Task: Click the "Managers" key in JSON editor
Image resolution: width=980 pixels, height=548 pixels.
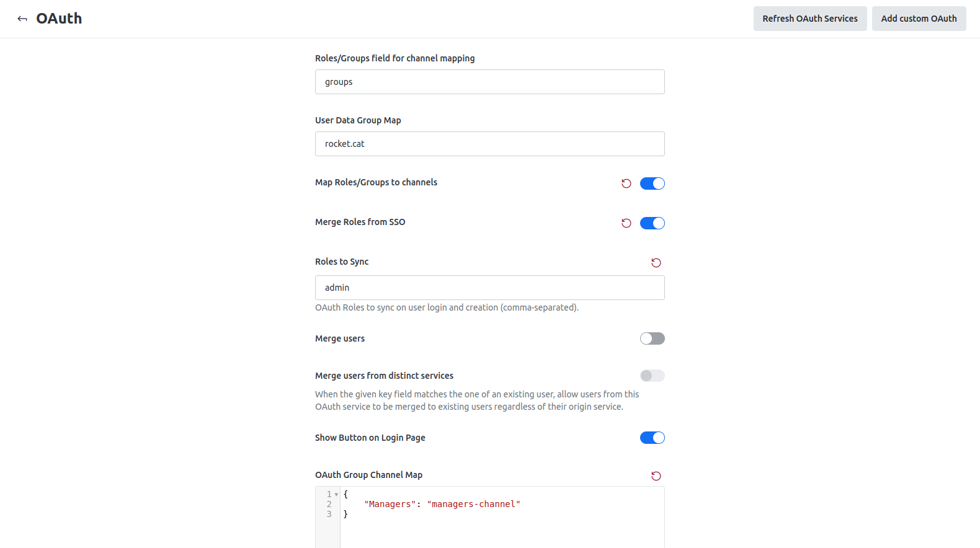Action: point(390,505)
